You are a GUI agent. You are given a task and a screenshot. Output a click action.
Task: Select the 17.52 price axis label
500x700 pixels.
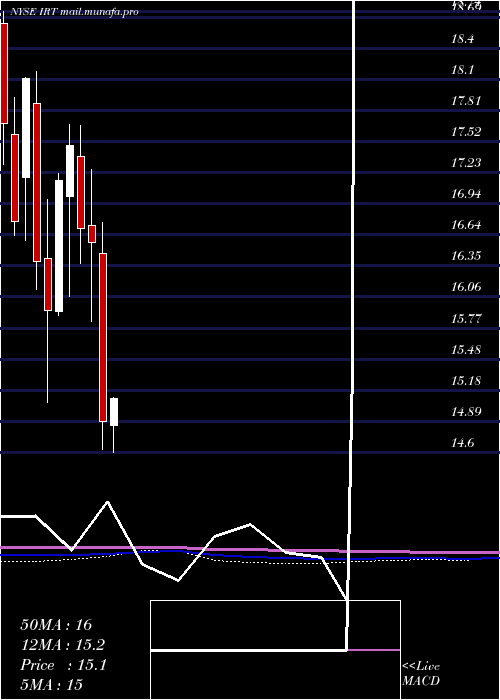click(466, 132)
